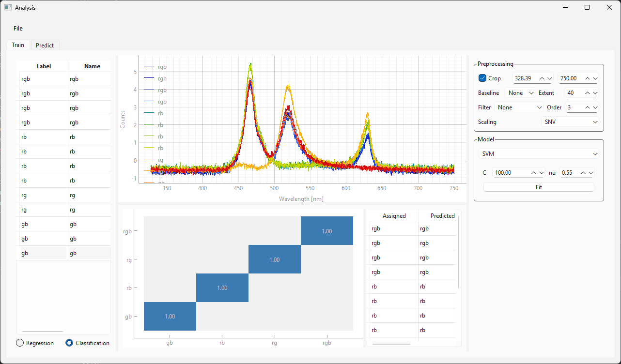Click the Analysis app icon in title bar

(x=8, y=7)
